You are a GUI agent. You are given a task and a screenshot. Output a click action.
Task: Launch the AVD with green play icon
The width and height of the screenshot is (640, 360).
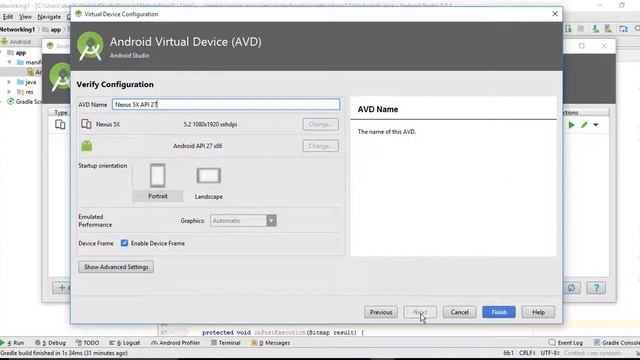pos(571,125)
